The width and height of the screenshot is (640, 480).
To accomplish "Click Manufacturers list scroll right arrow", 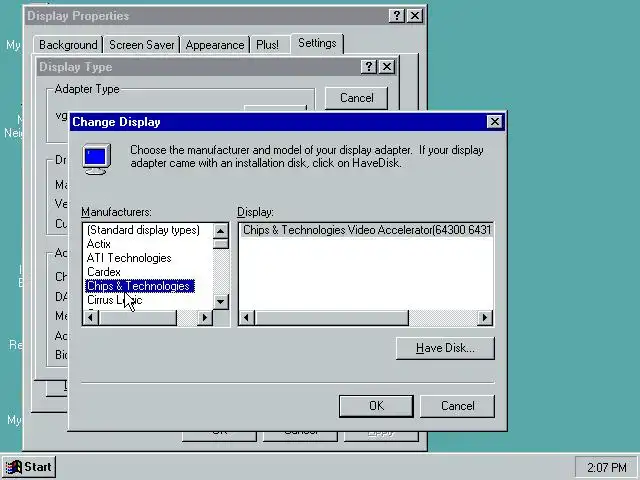I will pyautogui.click(x=205, y=317).
